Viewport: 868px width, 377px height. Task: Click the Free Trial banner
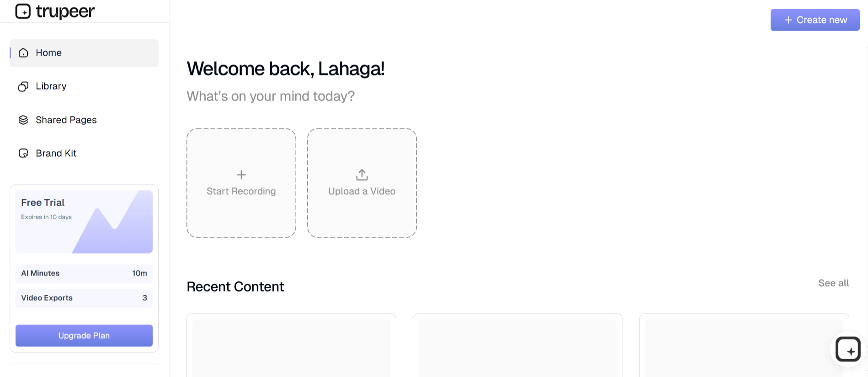click(x=84, y=222)
